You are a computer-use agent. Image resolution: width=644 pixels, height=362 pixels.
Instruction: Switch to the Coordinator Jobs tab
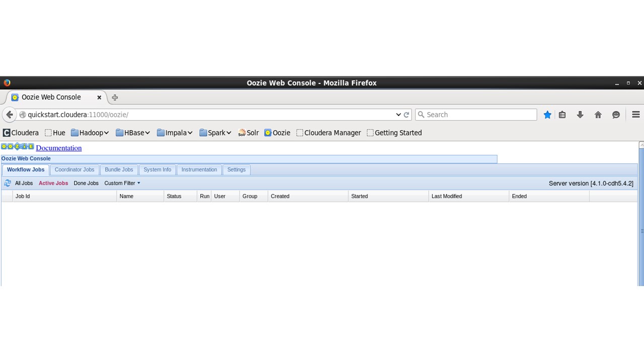click(x=74, y=169)
